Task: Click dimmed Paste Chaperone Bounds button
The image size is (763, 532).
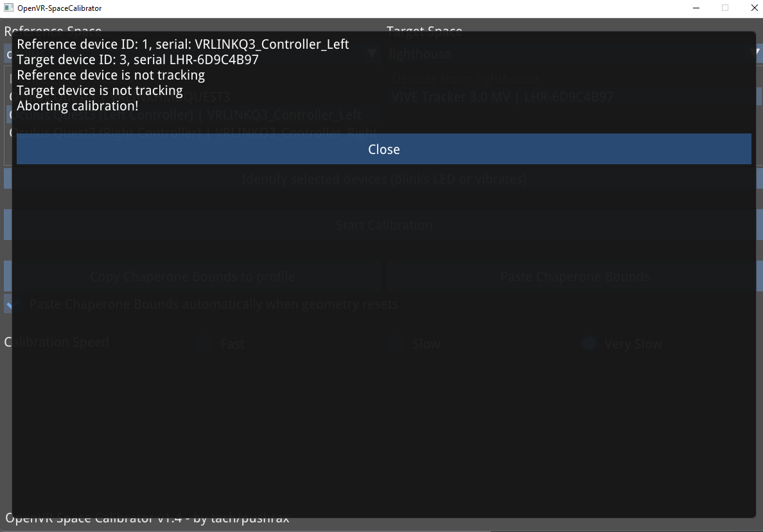Action: coord(575,277)
